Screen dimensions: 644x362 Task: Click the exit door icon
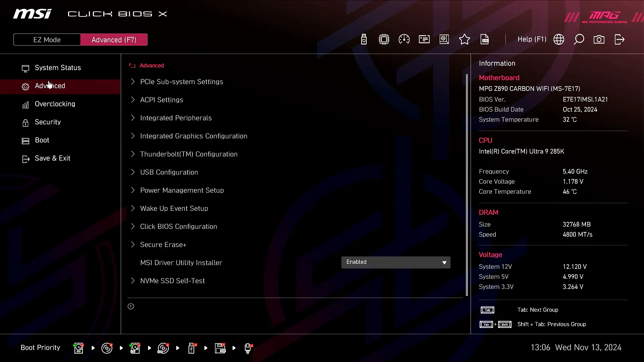click(619, 40)
